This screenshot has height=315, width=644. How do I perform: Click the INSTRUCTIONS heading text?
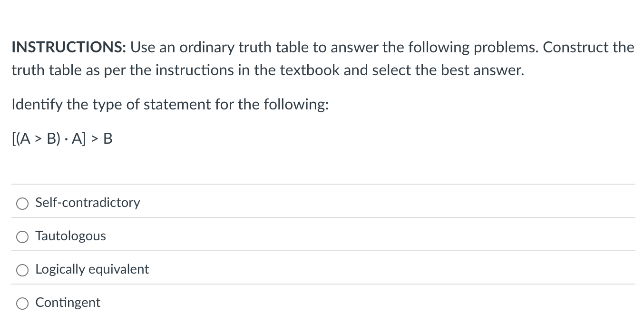click(68, 47)
